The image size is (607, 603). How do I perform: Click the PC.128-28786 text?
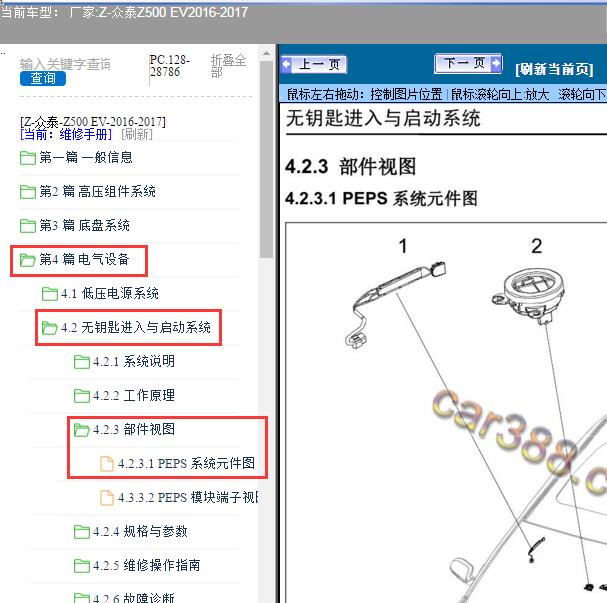(x=170, y=66)
